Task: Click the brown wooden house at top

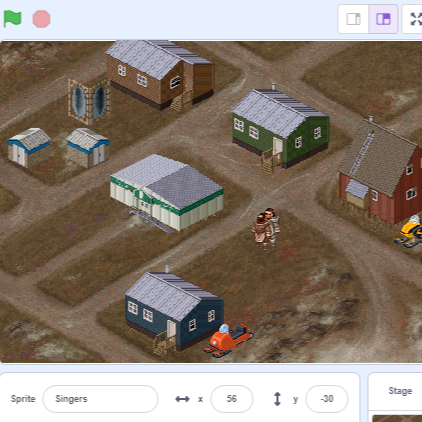Action: click(160, 75)
